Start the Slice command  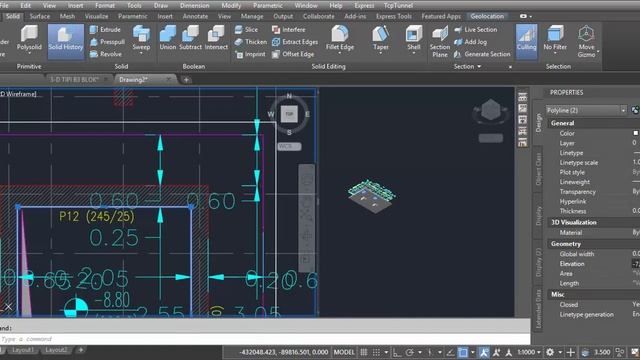tap(247, 29)
